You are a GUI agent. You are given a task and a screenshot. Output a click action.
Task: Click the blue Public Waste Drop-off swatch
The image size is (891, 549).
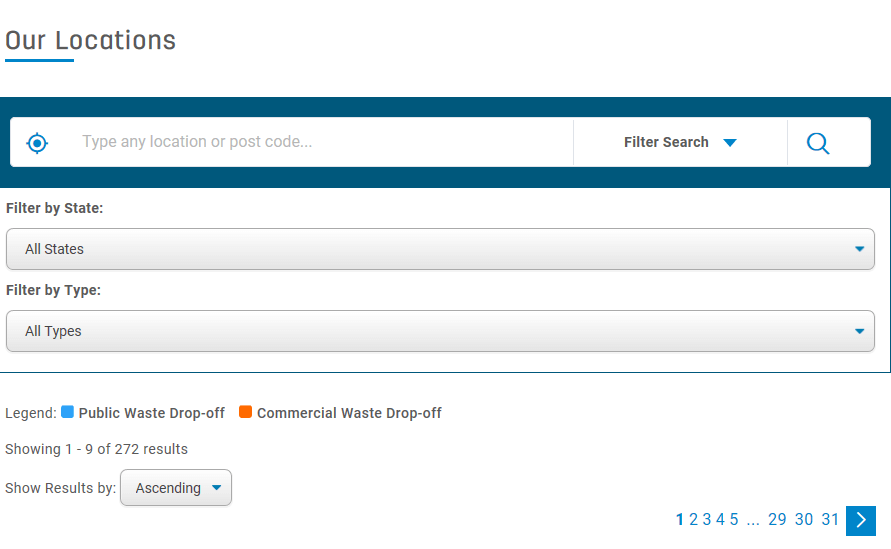68,412
